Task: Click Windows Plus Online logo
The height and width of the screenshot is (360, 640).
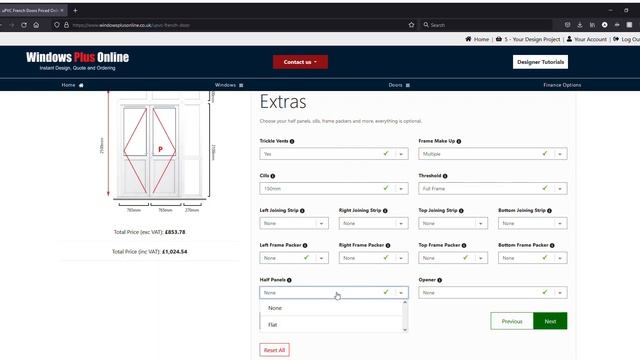Action: coord(78,61)
